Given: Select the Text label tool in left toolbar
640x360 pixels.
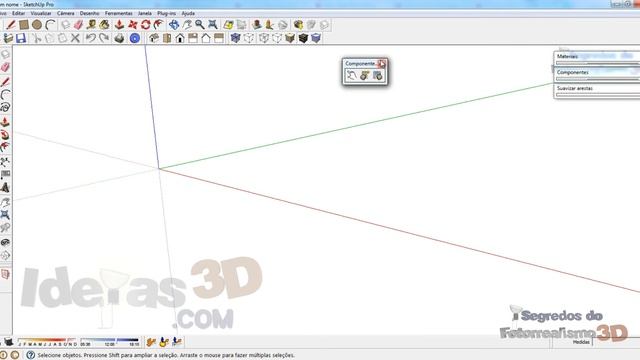Looking at the screenshot, I should 5,175.
